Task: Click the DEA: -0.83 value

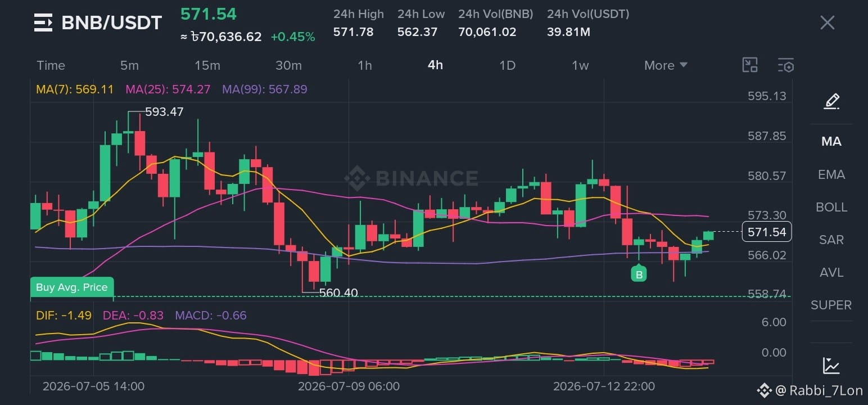Action: pos(133,315)
